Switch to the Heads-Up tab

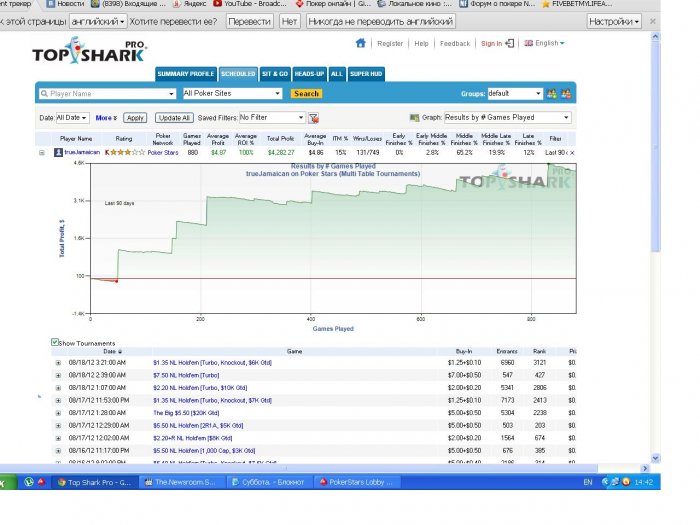pos(309,74)
